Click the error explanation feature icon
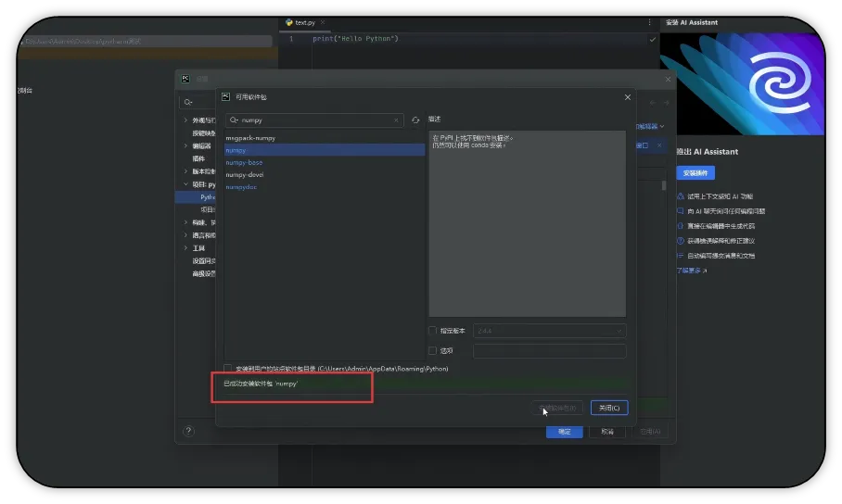This screenshot has height=504, width=842. click(681, 241)
